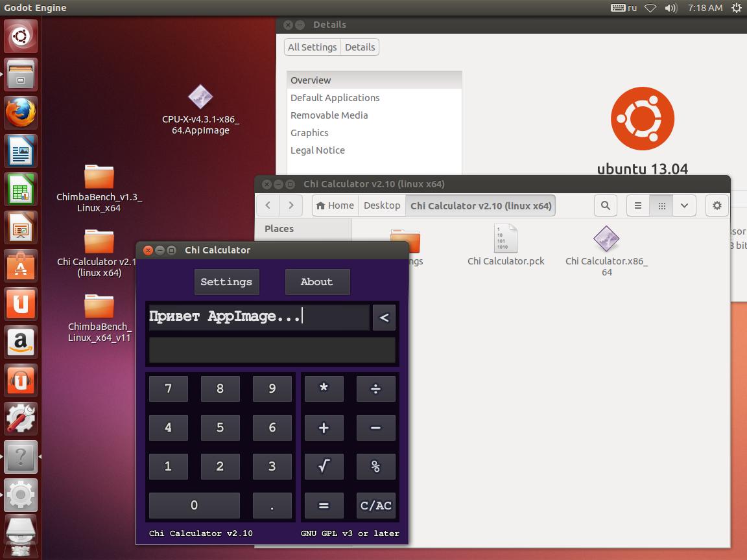This screenshot has height=560, width=747.
Task: Click calculator minus button
Action: [x=376, y=428]
